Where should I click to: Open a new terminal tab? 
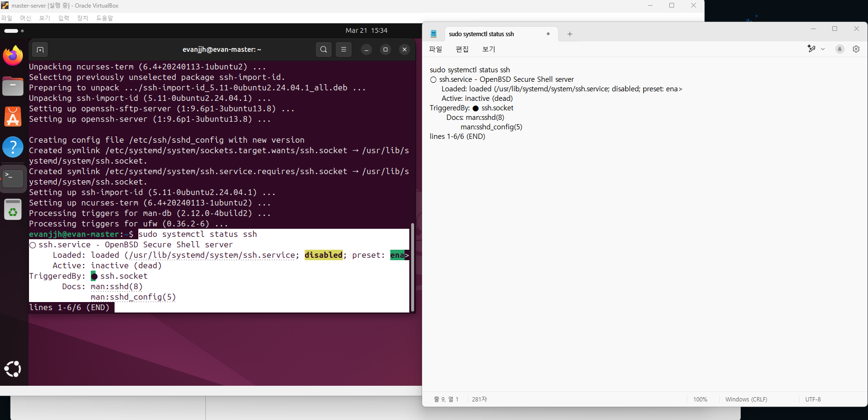(x=40, y=49)
